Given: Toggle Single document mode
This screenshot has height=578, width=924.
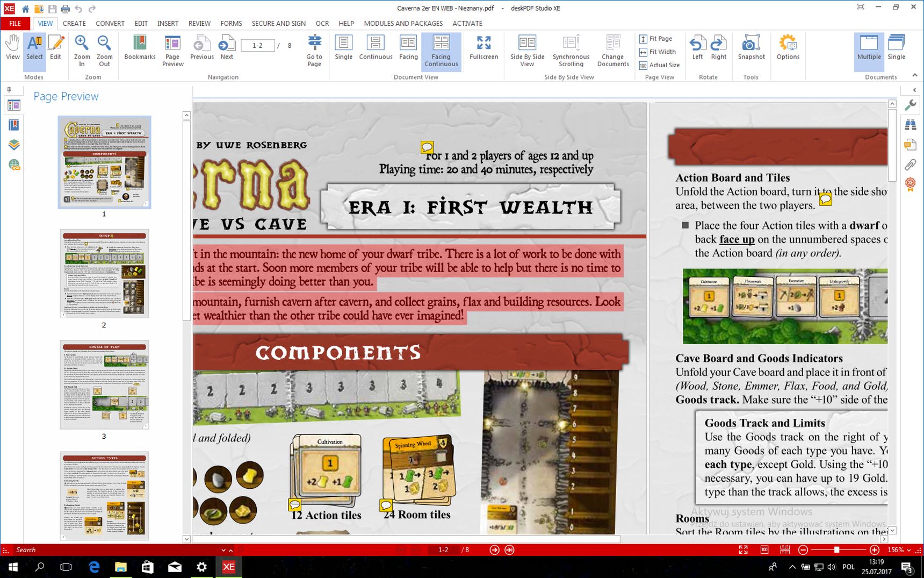Looking at the screenshot, I should pyautogui.click(x=896, y=47).
